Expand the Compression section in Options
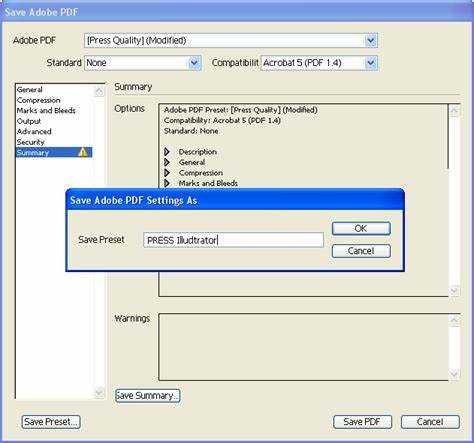This screenshot has height=443, width=474. point(167,173)
